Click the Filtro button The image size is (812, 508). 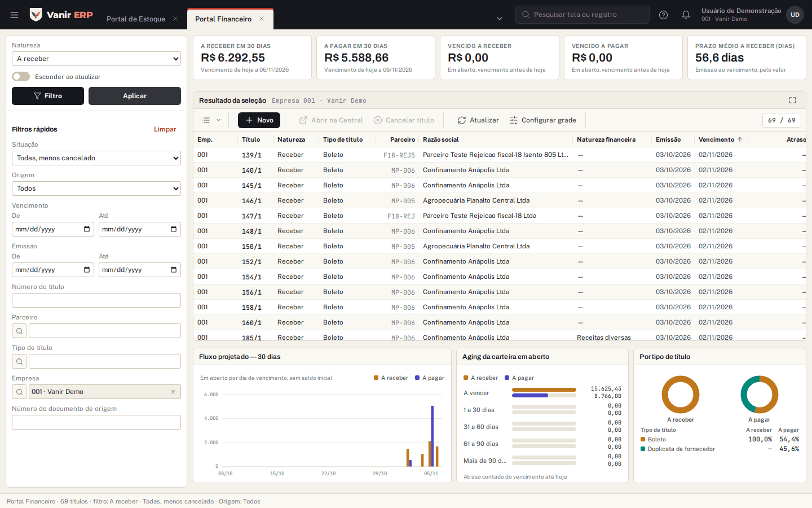(48, 96)
